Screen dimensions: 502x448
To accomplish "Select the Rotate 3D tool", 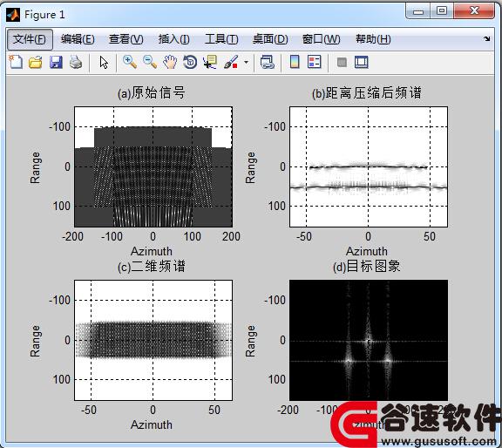I will point(190,62).
